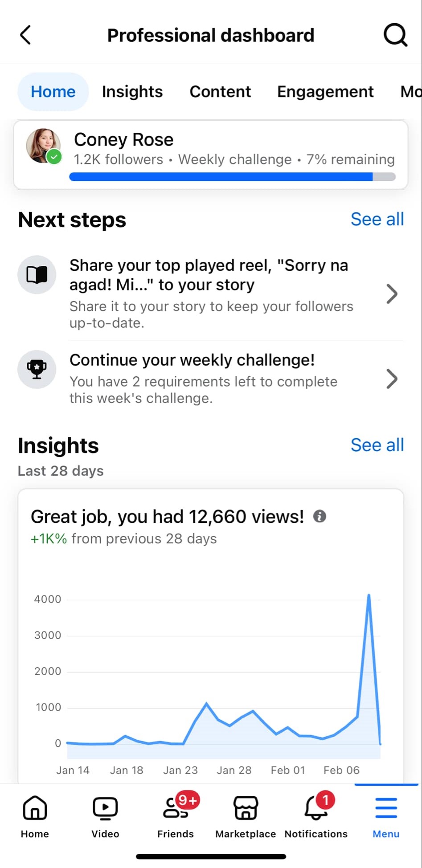Viewport: 422px width, 868px height.
Task: Switch to the Content tab
Action: click(220, 92)
